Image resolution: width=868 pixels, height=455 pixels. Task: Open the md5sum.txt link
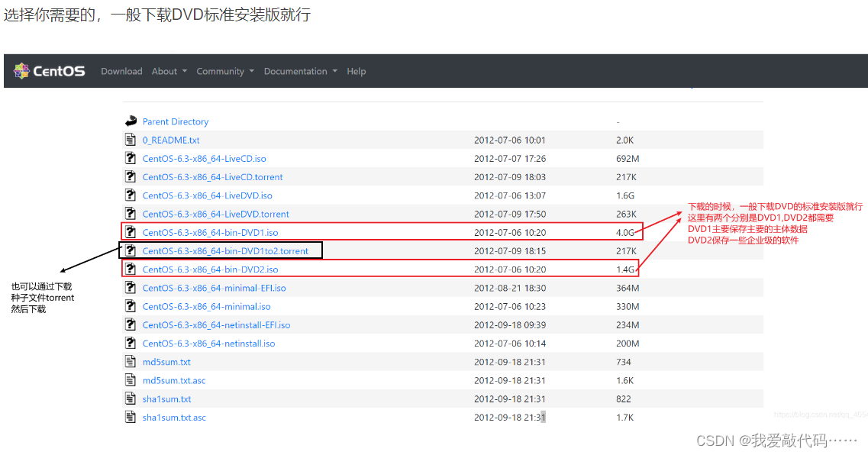click(x=166, y=362)
